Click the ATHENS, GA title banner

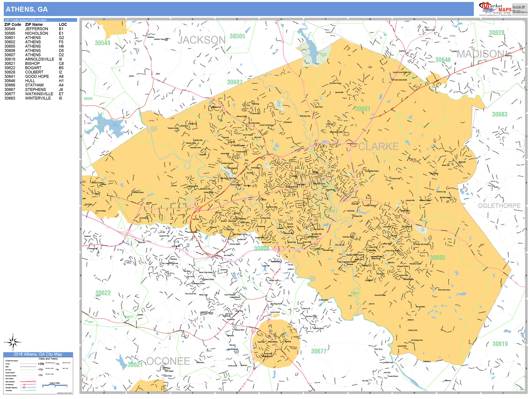pos(238,9)
